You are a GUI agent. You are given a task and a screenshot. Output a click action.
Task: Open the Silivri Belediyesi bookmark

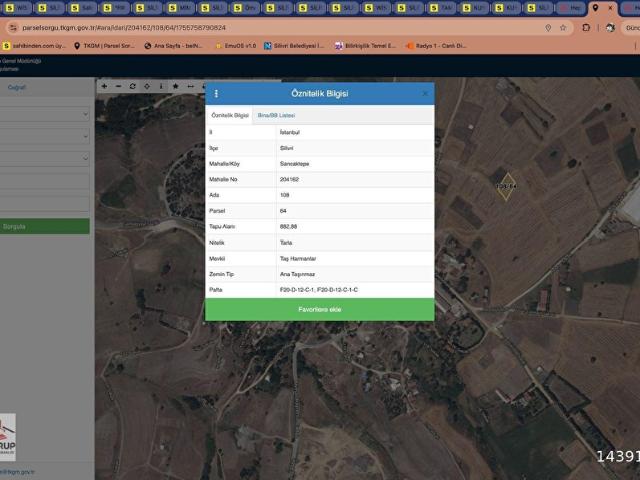(x=295, y=45)
